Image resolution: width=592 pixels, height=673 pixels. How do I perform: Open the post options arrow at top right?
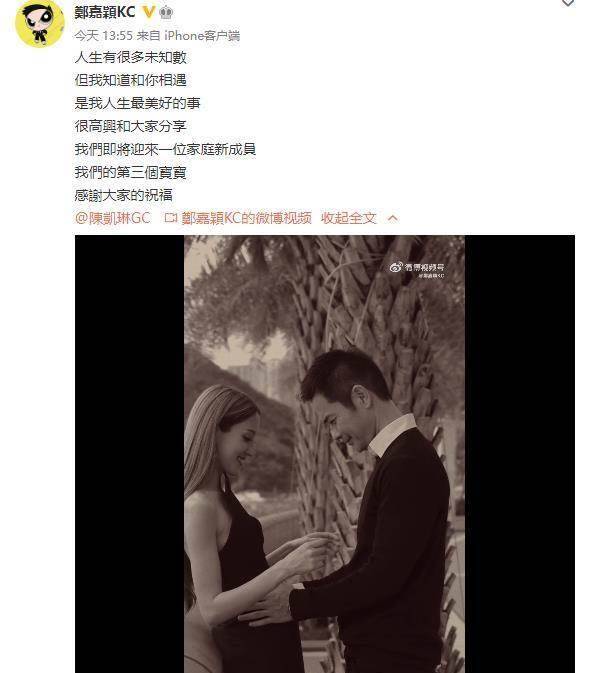pos(568,3)
